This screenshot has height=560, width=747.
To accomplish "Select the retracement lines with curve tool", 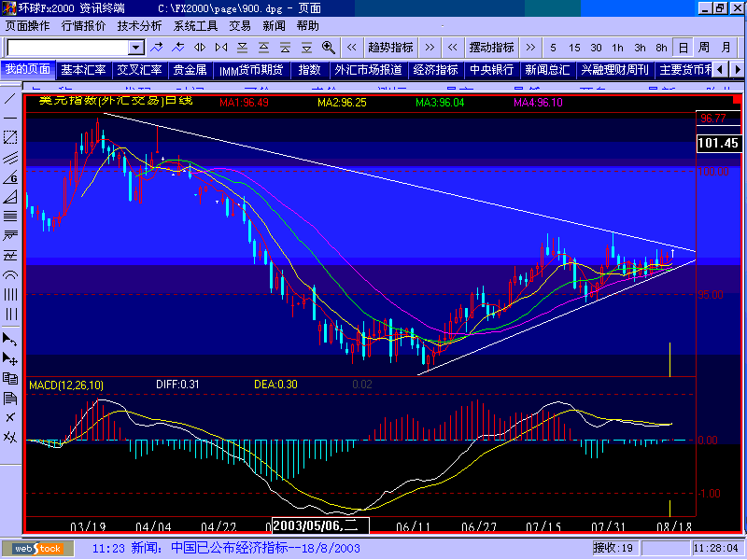I will pos(10,236).
